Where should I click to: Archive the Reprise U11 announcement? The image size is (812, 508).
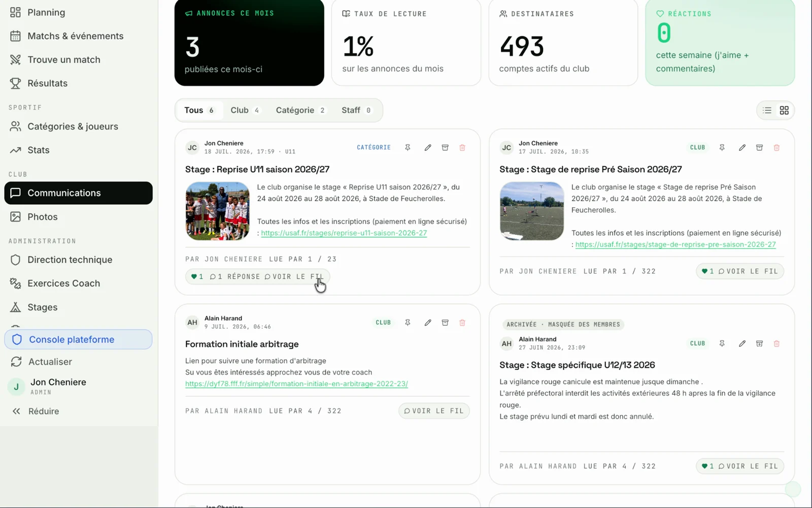(x=445, y=147)
